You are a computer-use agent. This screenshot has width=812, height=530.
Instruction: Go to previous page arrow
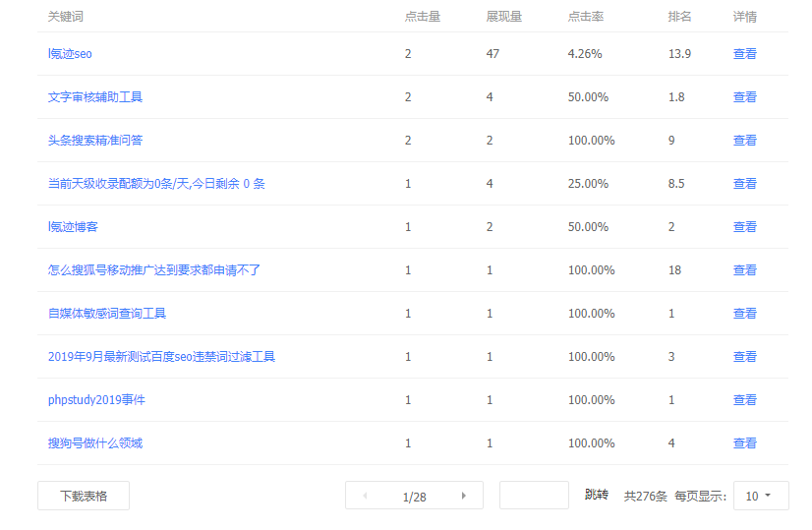click(366, 496)
